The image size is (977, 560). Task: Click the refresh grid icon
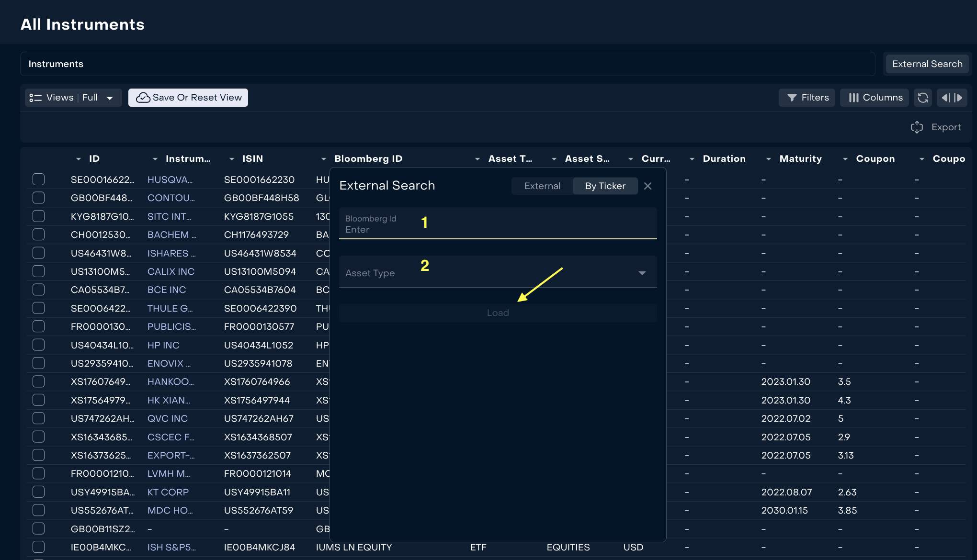coord(923,98)
